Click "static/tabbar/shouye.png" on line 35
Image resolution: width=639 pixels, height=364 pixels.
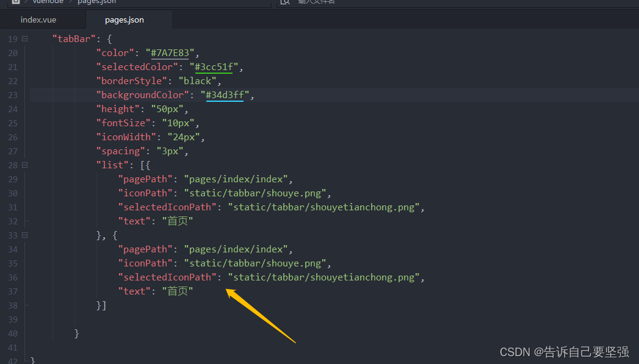pyautogui.click(x=255, y=263)
